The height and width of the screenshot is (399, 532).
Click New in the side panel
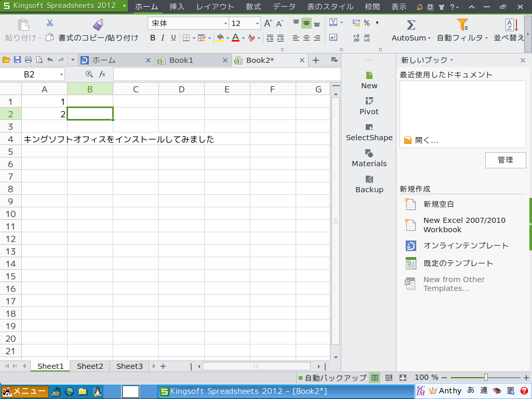369,81
